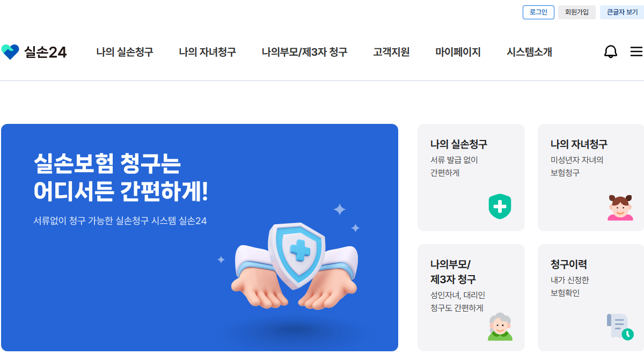Viewport: 644px width, 362px height.
Task: Click the document clock icon in 청구이력
Action: [x=620, y=327]
